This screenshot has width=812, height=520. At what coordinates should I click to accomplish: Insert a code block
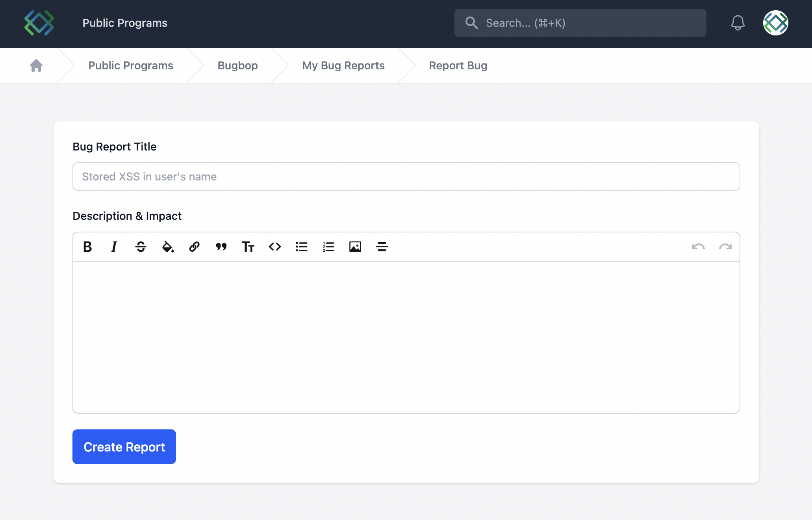[274, 247]
